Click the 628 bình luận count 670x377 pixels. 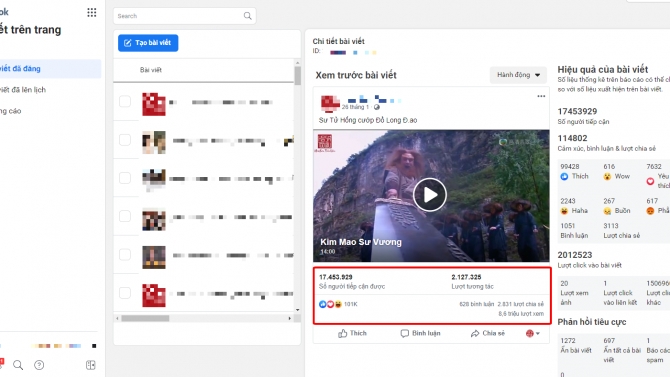click(476, 304)
